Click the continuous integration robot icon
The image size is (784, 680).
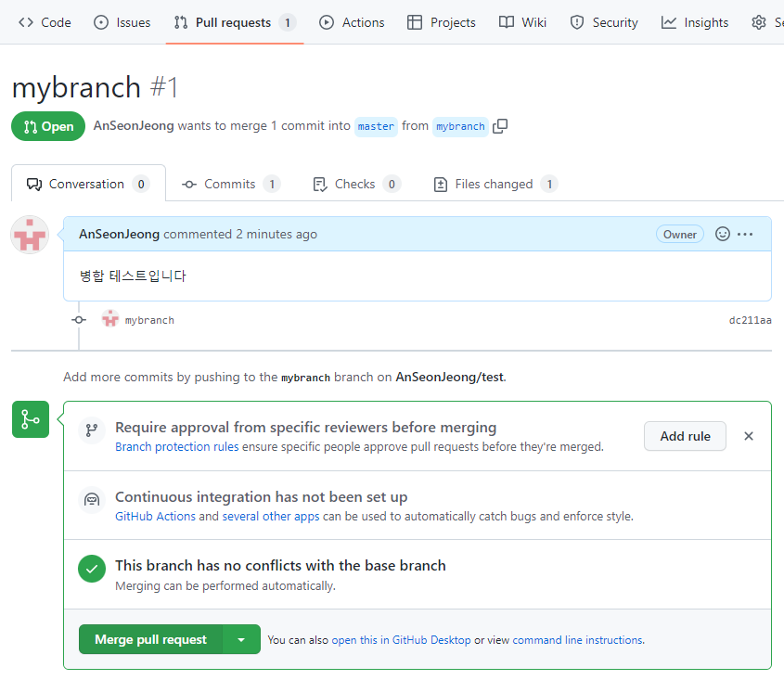tap(92, 499)
